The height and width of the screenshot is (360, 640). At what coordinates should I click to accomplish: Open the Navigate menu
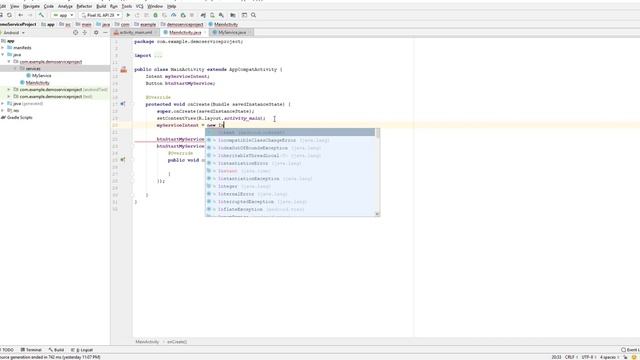point(31,7)
